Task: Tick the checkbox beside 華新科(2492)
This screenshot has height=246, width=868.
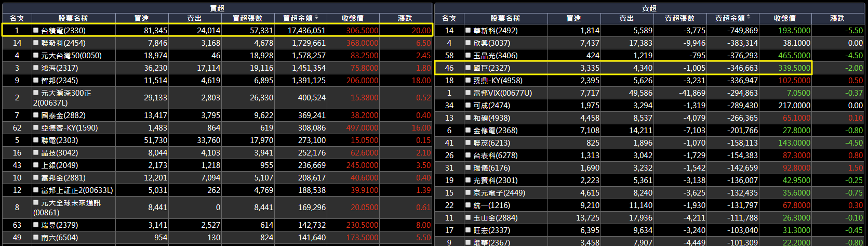Action: [468, 31]
